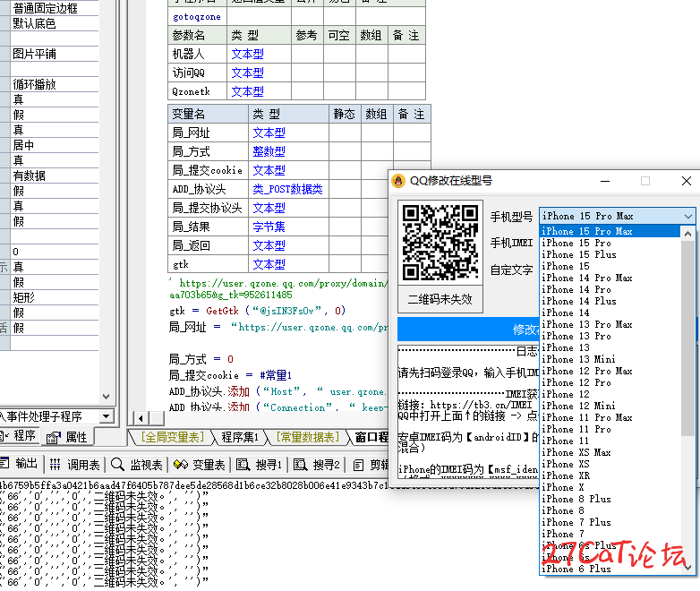Click the 局_返回 variable name
The width and height of the screenshot is (700, 591).
tap(191, 245)
